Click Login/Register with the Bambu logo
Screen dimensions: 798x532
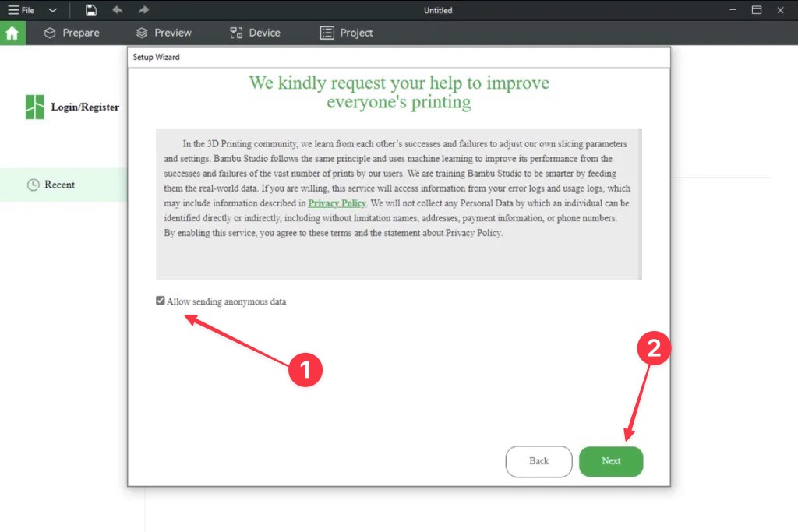(x=72, y=107)
